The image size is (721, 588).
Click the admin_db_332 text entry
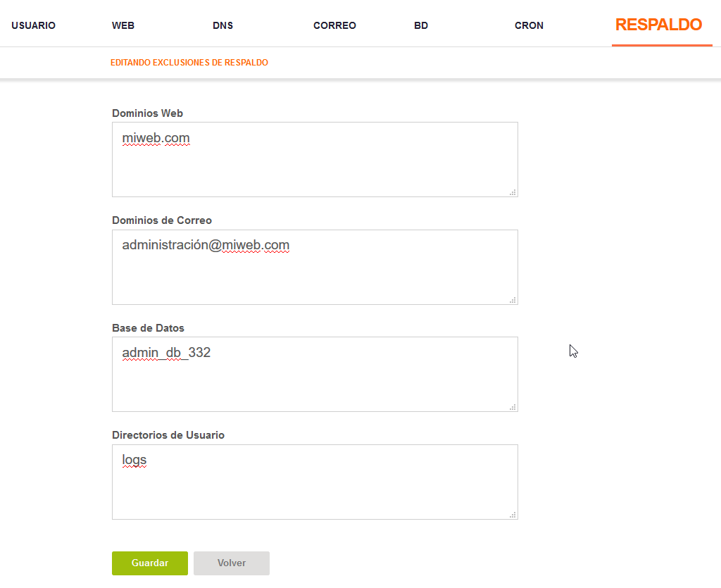click(166, 353)
